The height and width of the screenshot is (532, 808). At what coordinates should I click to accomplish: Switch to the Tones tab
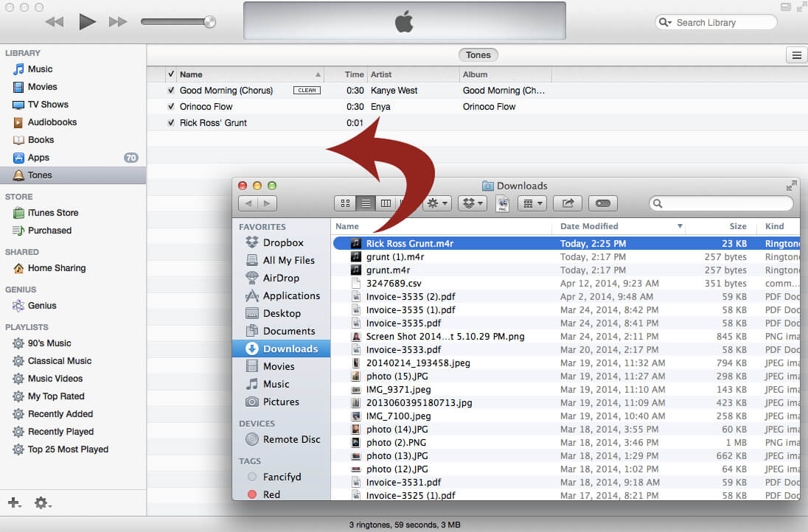478,55
